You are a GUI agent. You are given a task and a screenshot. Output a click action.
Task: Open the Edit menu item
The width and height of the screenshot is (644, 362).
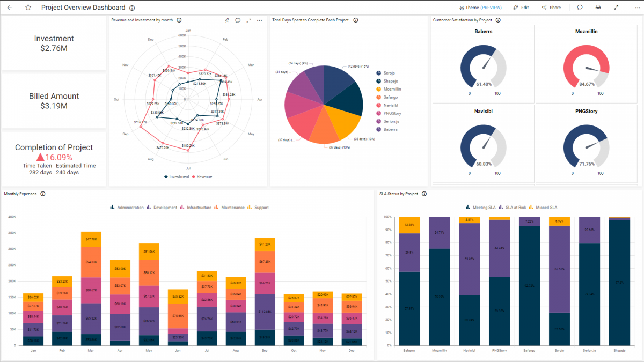(520, 8)
